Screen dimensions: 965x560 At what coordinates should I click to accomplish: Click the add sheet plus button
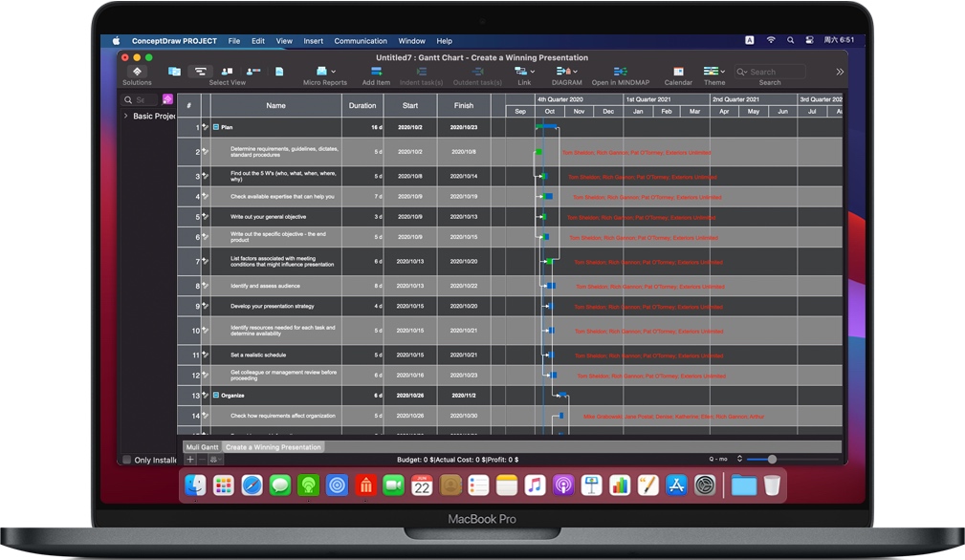(189, 459)
